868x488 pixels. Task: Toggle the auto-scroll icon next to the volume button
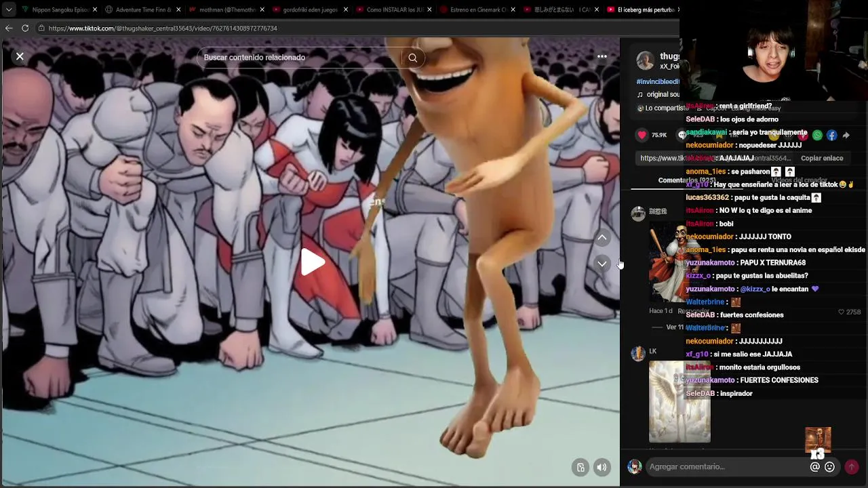(x=580, y=467)
